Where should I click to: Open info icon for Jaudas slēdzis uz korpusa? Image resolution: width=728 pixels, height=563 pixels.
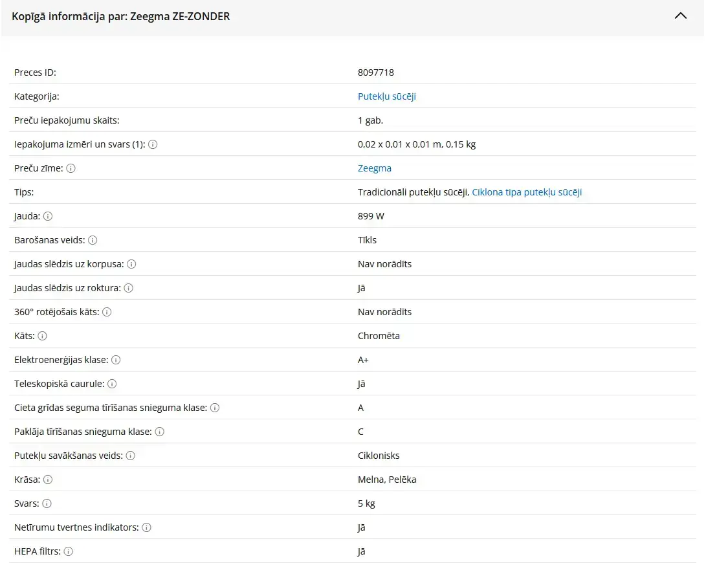coord(131,264)
